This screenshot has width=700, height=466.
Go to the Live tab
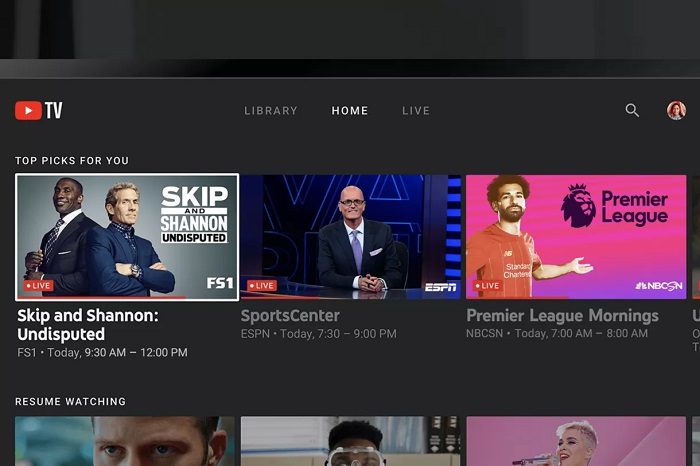click(x=416, y=111)
